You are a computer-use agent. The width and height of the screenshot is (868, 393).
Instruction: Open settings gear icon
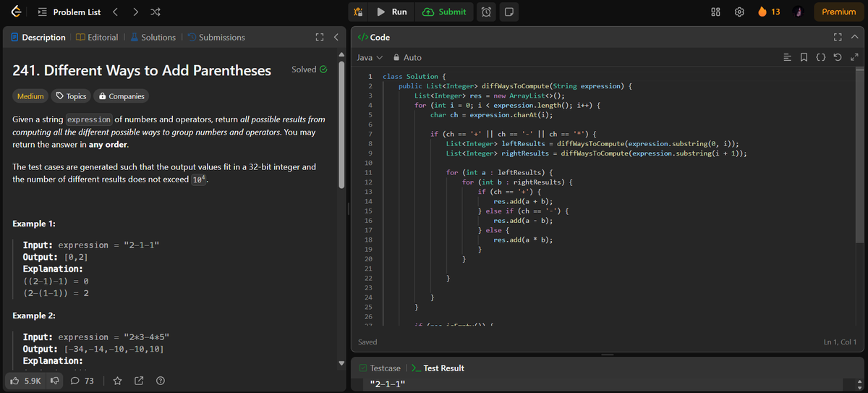click(x=739, y=12)
